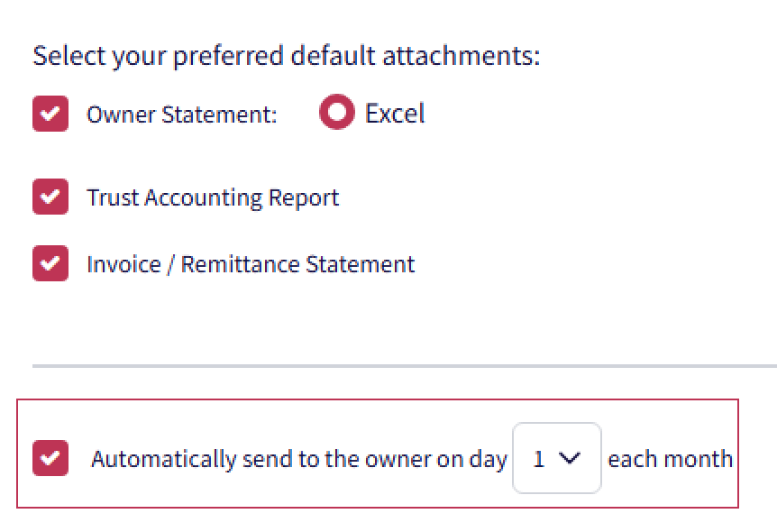This screenshot has width=777, height=532.
Task: Click checkmark icon beside Invoice / Remittance
Action: (50, 264)
